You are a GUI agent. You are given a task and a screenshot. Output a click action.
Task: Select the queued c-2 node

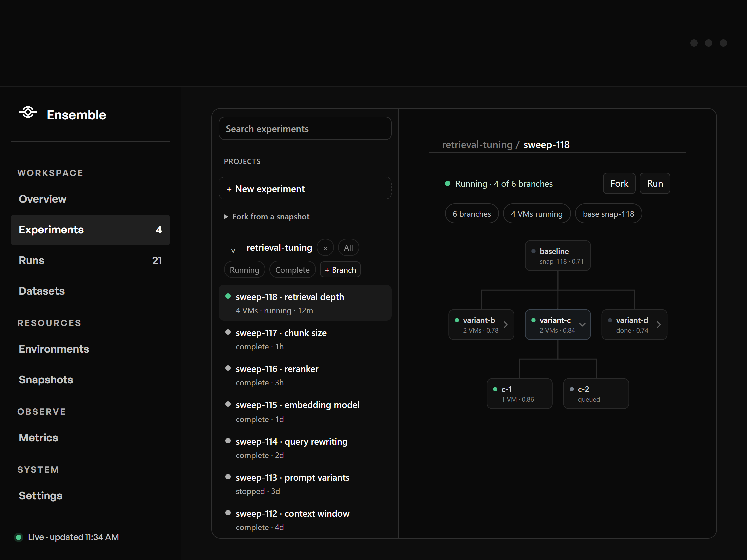[596, 394]
